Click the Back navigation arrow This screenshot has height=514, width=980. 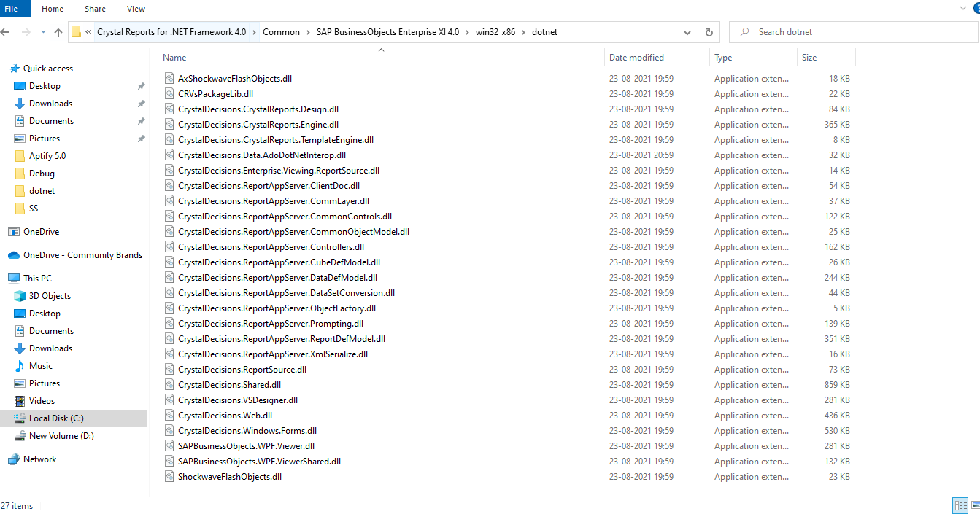tap(7, 33)
